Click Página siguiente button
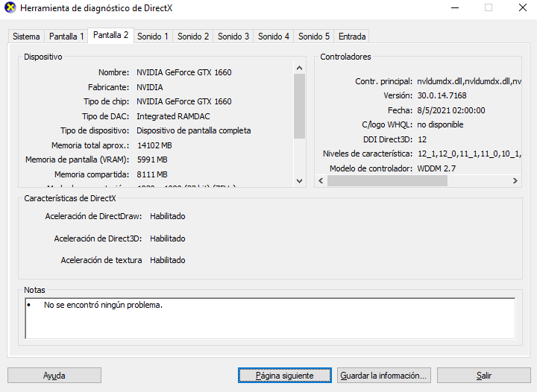The height and width of the screenshot is (392, 537). point(285,376)
